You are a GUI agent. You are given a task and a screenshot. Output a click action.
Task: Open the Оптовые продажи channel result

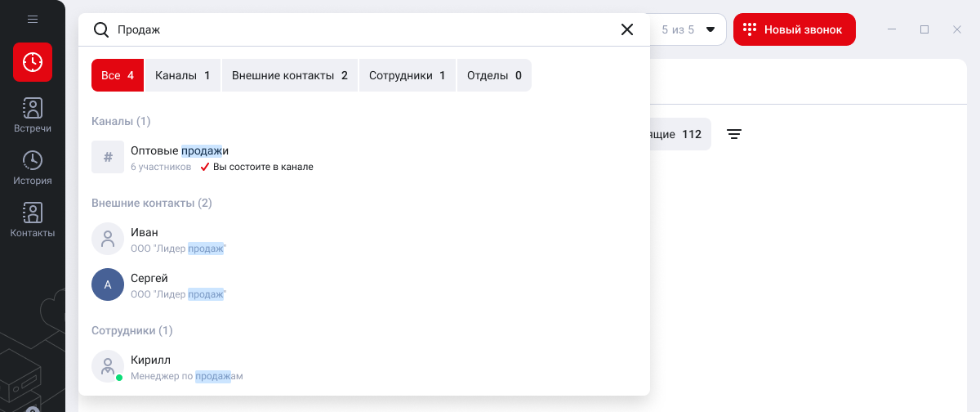tap(180, 157)
